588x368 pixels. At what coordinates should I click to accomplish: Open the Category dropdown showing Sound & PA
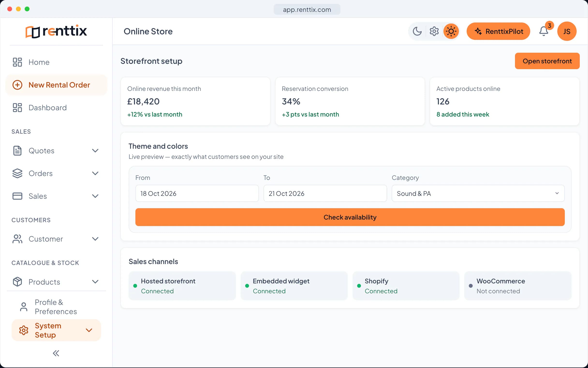point(478,193)
